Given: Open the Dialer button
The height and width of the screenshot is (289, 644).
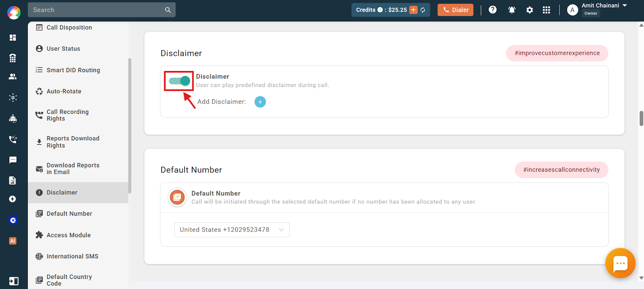Looking at the screenshot, I should point(456,10).
